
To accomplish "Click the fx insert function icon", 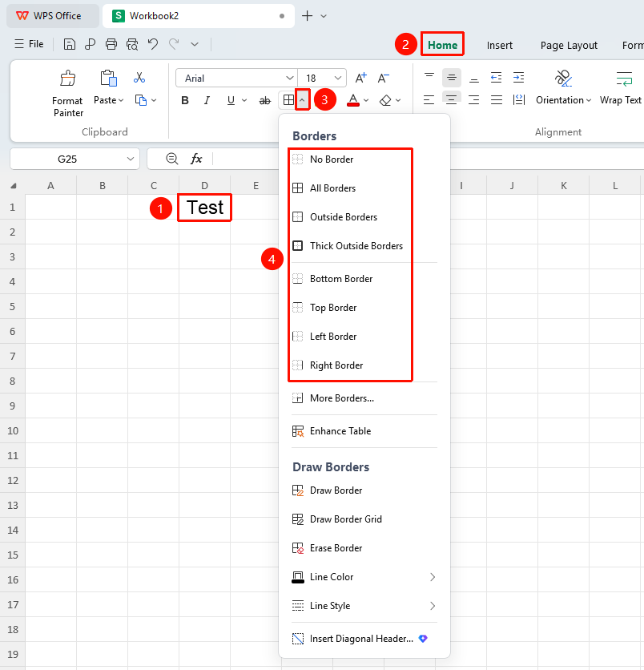I will pyautogui.click(x=196, y=159).
